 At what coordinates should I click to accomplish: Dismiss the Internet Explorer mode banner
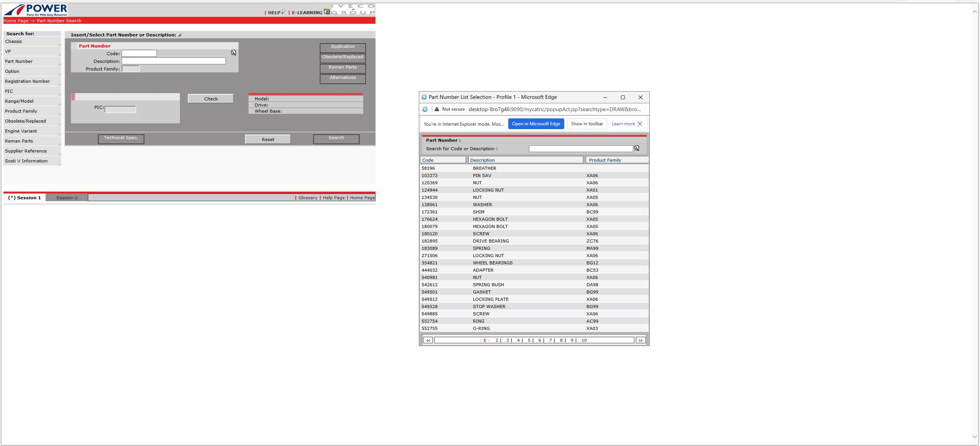click(x=640, y=124)
